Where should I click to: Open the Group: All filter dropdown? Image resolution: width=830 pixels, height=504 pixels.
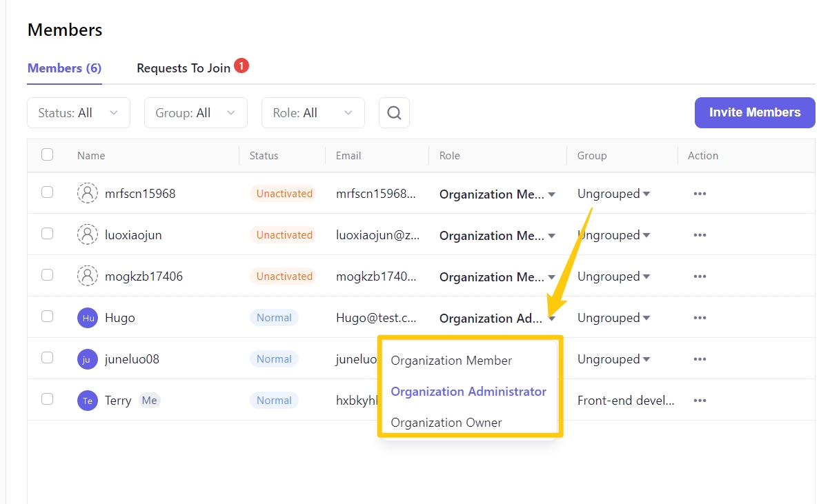196,113
